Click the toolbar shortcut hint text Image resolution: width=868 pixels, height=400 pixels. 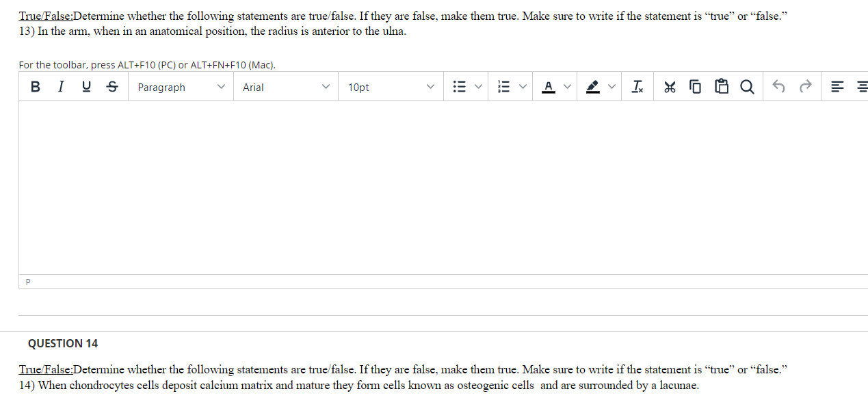coord(147,65)
